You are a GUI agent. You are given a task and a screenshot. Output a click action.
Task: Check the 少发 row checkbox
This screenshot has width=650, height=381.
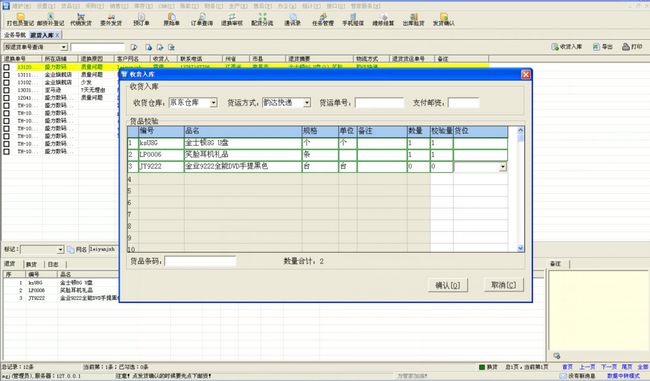(x=7, y=82)
